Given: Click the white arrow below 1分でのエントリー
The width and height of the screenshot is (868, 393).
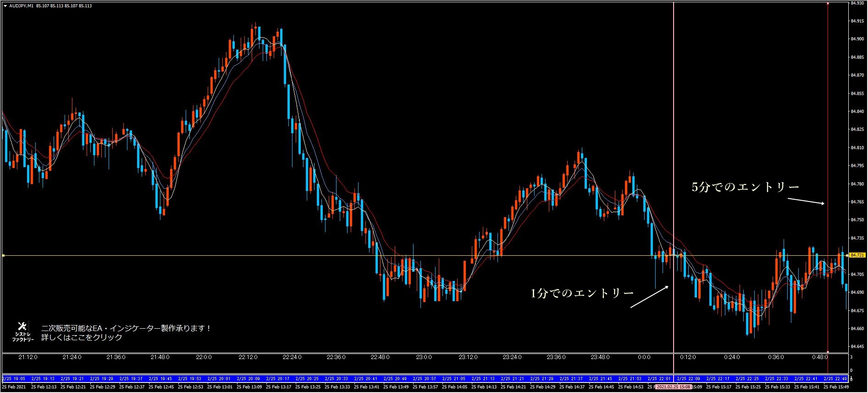Looking at the screenshot, I should pyautogui.click(x=650, y=297).
